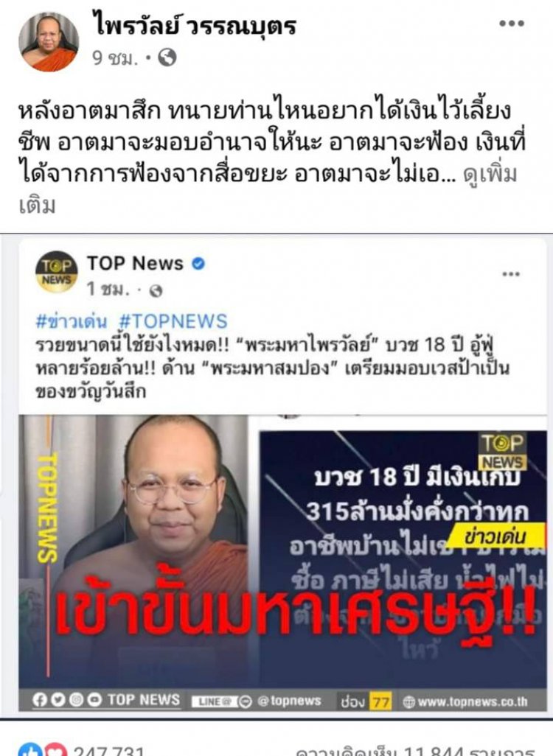
Task: View the 247,731 reactions count
Action: pos(108,751)
